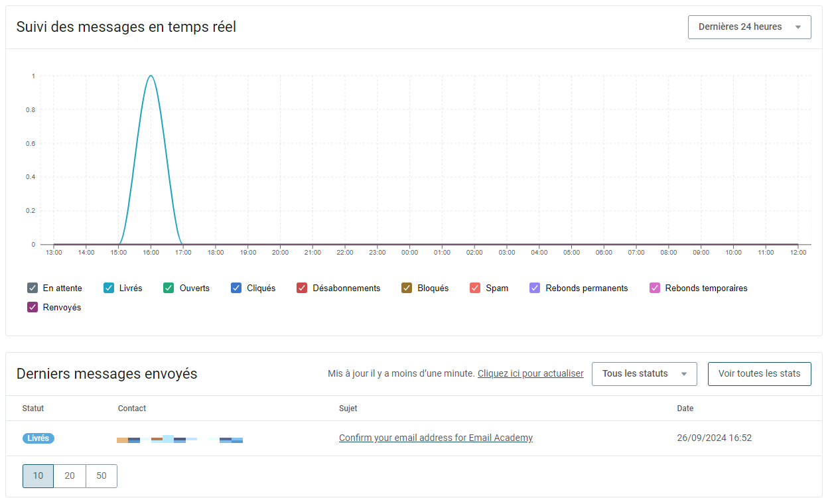Click the Voir toutes les stats button
The width and height of the screenshot is (830, 504).
(760, 373)
